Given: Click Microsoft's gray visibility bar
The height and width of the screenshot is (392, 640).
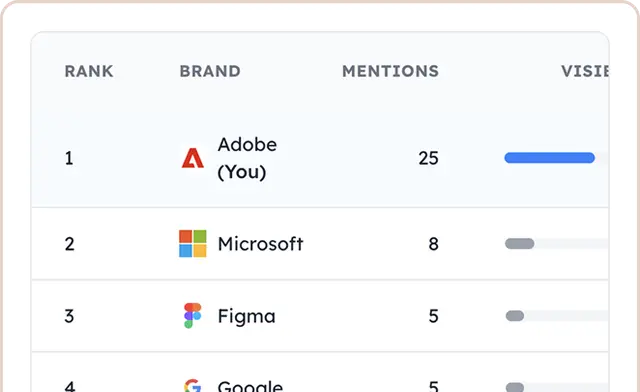Looking at the screenshot, I should (x=520, y=244).
